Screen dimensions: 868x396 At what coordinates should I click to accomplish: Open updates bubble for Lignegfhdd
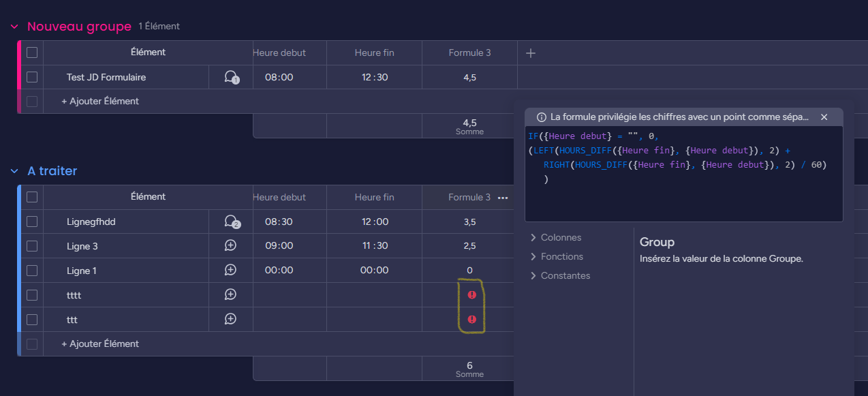[x=232, y=222]
